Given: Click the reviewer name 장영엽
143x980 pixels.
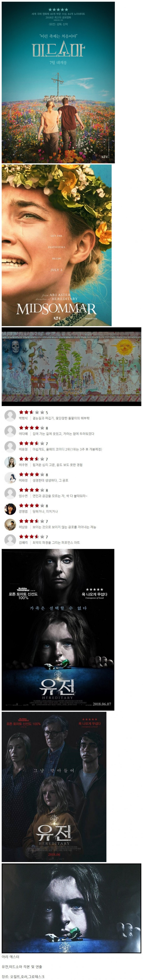Looking at the screenshot, I should click(x=23, y=512).
